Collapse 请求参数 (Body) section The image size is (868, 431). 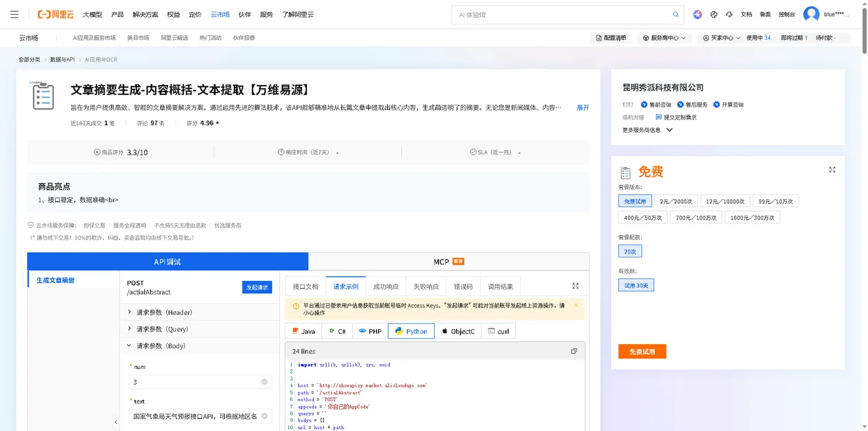199,345
